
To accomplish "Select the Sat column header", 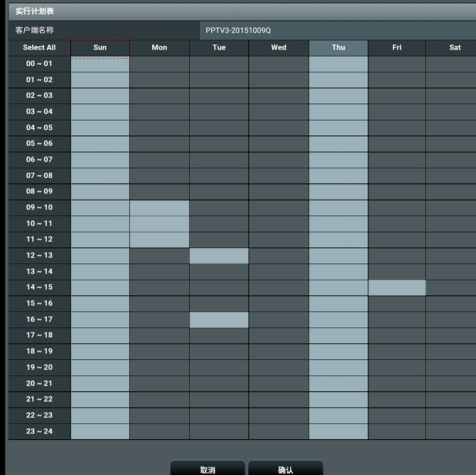I will point(455,48).
